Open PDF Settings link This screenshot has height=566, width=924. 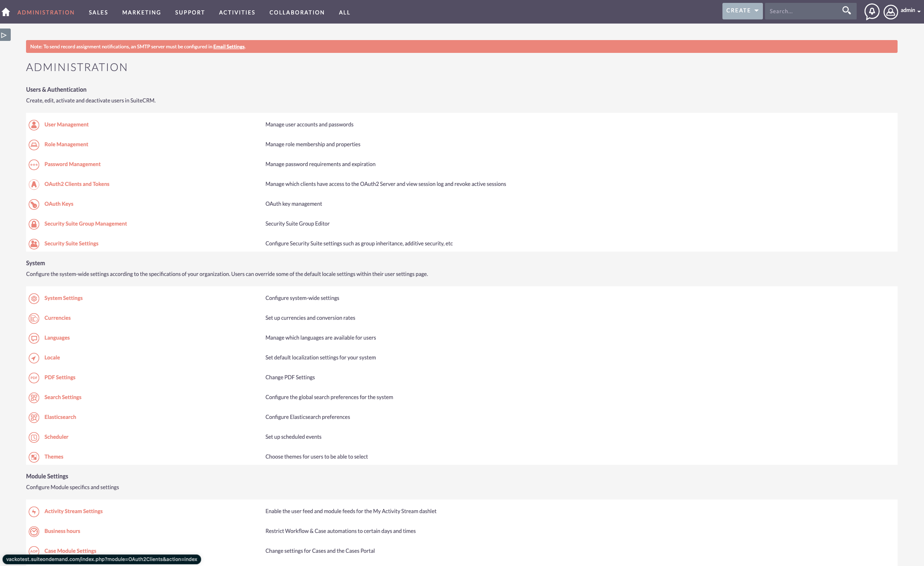point(60,377)
